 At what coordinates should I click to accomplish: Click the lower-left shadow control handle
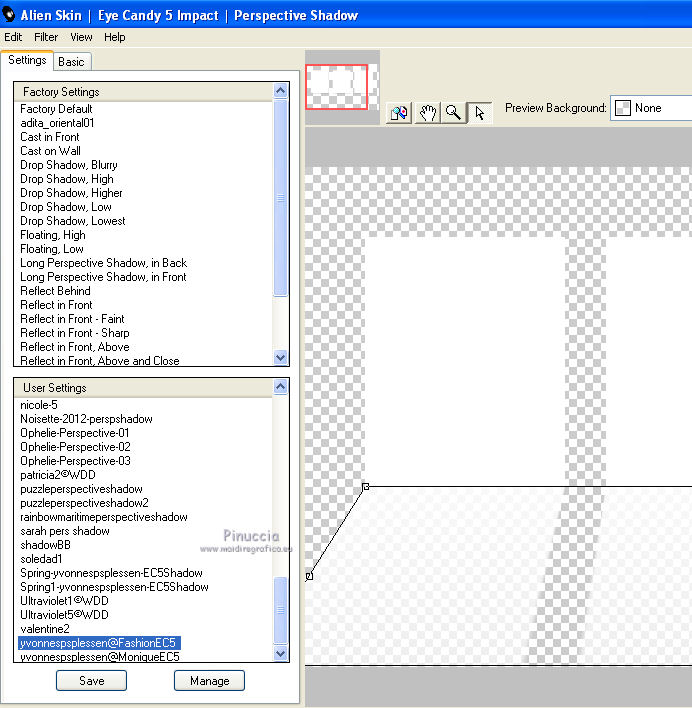tap(309, 576)
